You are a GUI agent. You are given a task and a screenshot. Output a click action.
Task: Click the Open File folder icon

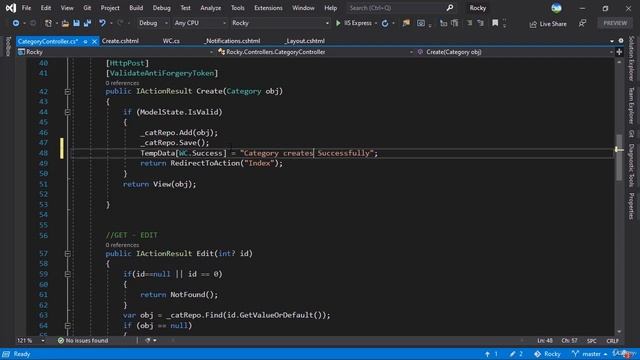65,23
